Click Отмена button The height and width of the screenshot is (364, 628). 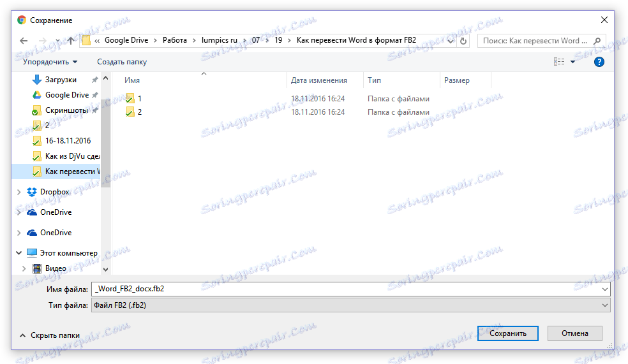[575, 333]
